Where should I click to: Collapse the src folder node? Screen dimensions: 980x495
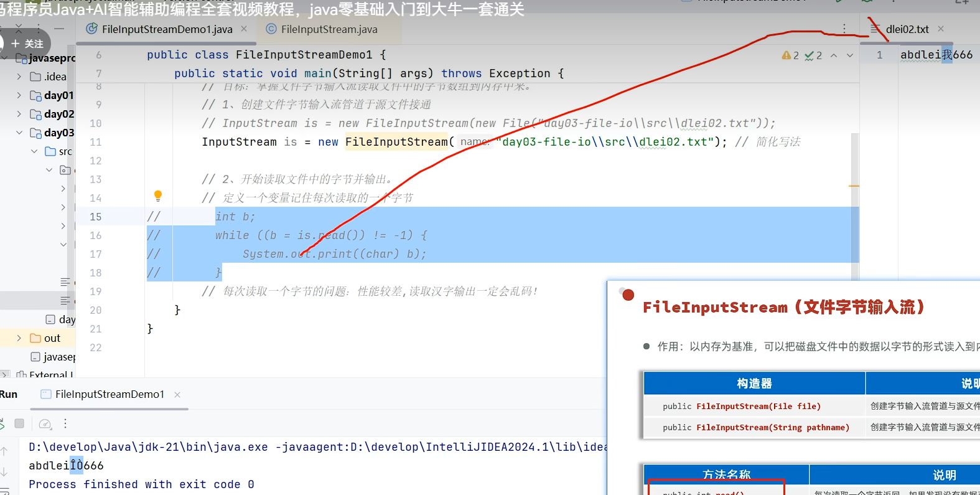pyautogui.click(x=34, y=151)
